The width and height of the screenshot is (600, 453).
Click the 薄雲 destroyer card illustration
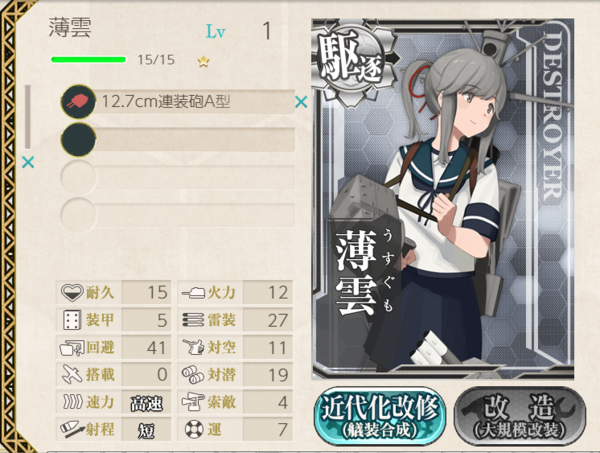coord(443,199)
